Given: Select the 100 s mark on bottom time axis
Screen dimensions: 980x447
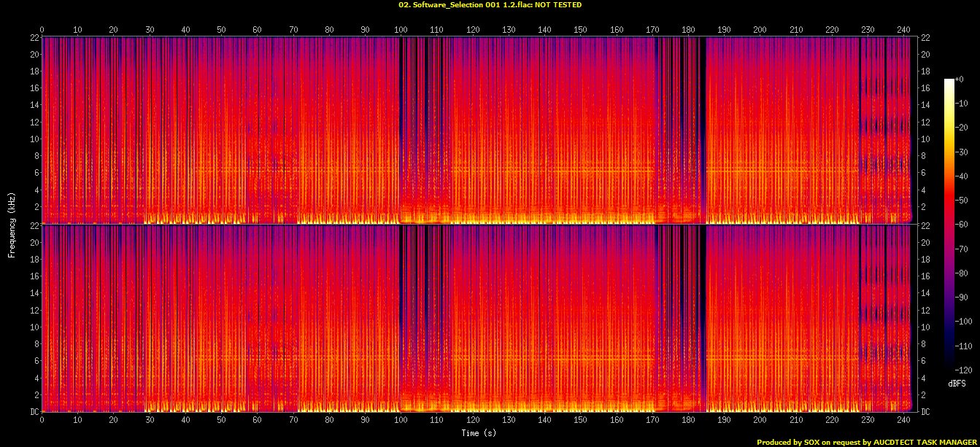Looking at the screenshot, I should (x=401, y=420).
